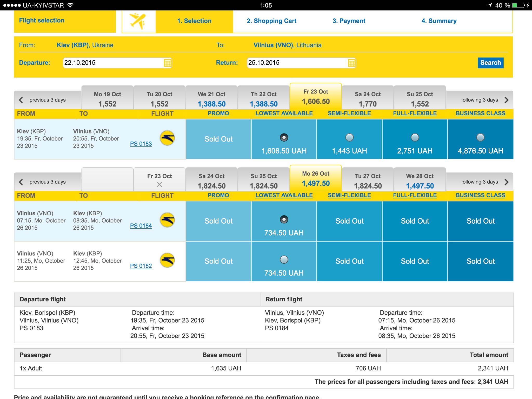Open the return date calendar icon
Viewport: 532px width, 399px height.
[x=351, y=63]
